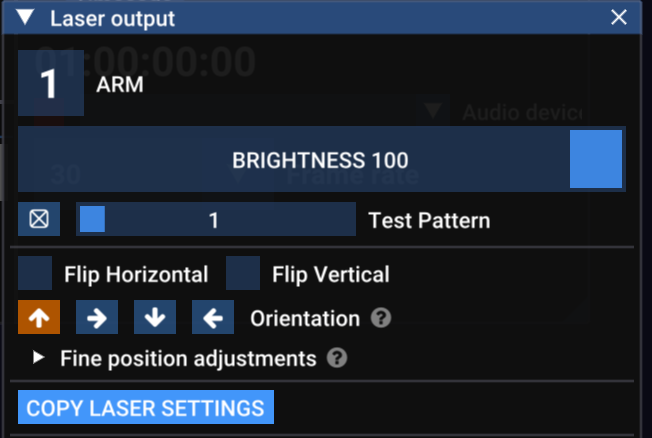Choose the down arrow orientation icon
Viewport: 652px width, 438px height.
point(155,318)
